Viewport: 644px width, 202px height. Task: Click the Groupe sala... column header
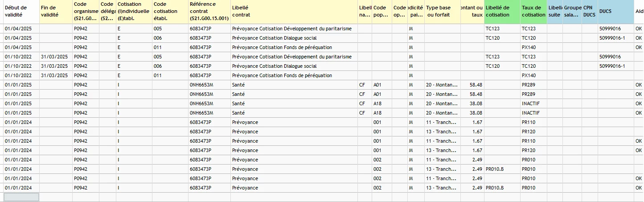(x=572, y=12)
